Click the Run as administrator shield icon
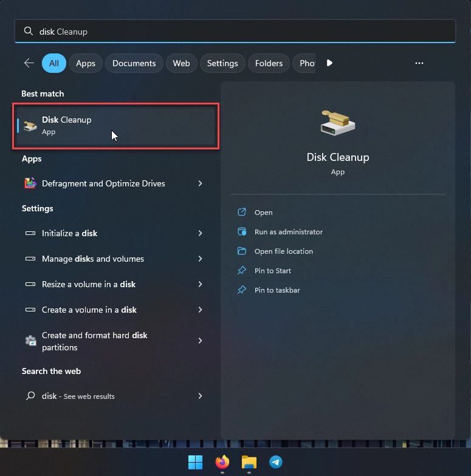471x476 pixels. click(242, 232)
